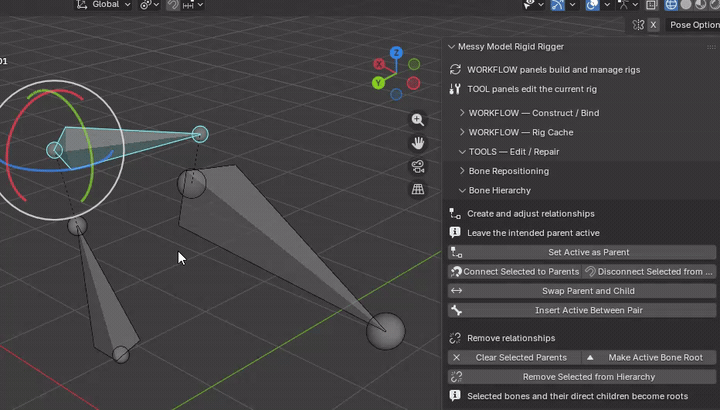Screen dimensions: 720x410
Task: Click the blue Z axis on navigation gizmo
Action: pos(396,53)
